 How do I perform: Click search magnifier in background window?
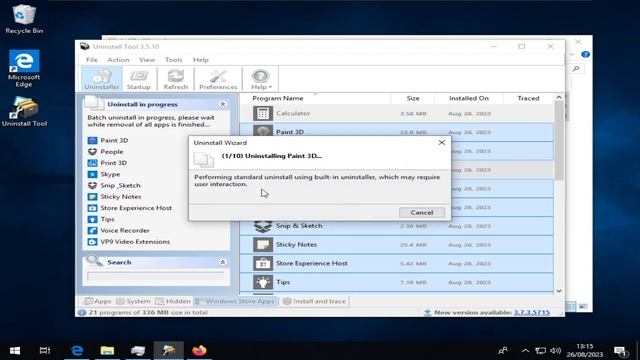point(576,69)
